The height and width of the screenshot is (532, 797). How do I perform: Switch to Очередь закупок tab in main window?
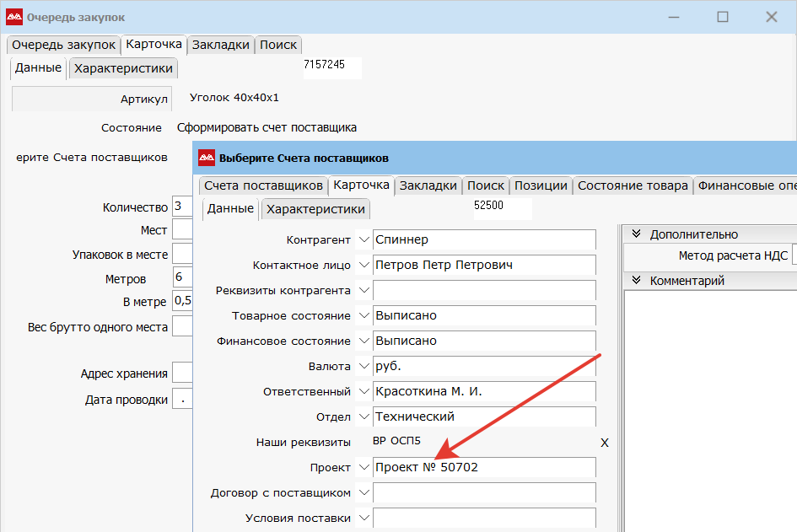coord(63,45)
